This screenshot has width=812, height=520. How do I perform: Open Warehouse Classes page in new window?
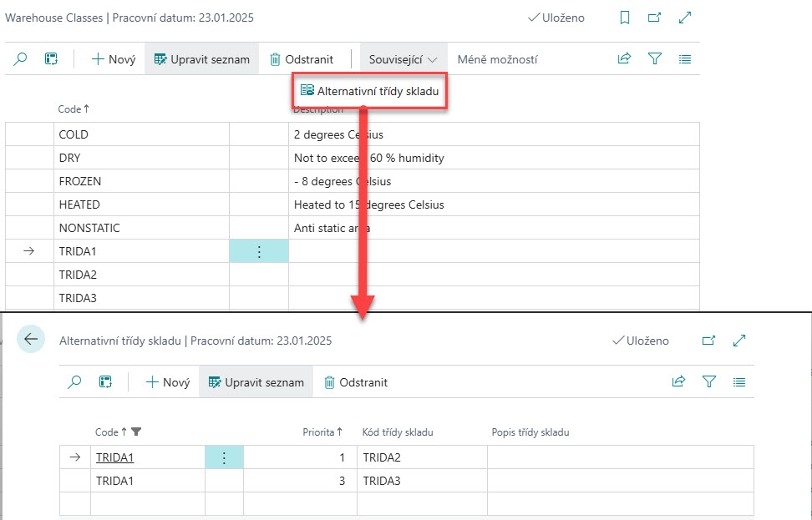pyautogui.click(x=655, y=18)
